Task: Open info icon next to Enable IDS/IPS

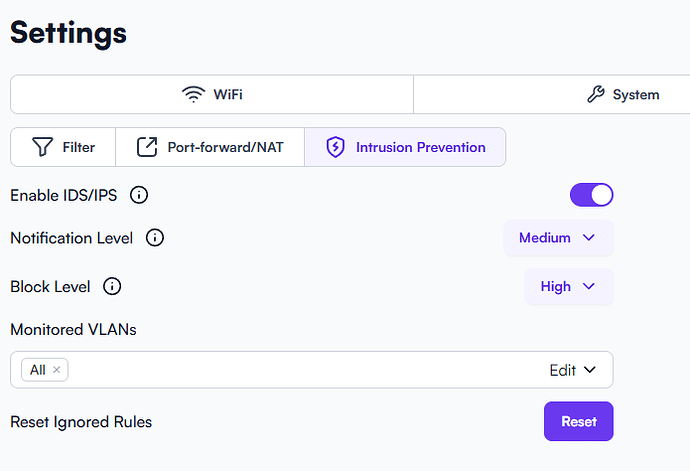Action: pos(139,195)
